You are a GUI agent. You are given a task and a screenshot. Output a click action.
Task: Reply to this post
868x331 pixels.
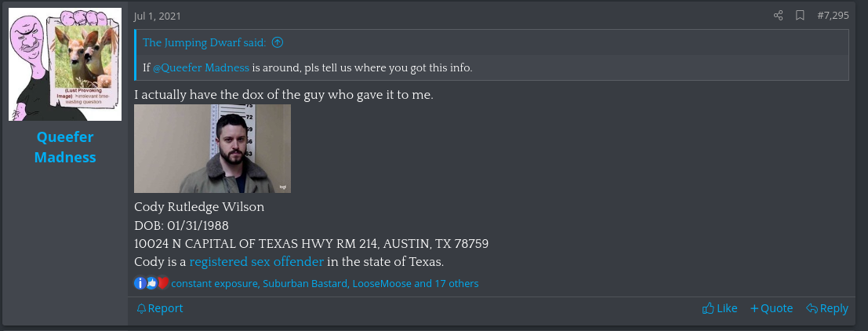pyautogui.click(x=827, y=308)
